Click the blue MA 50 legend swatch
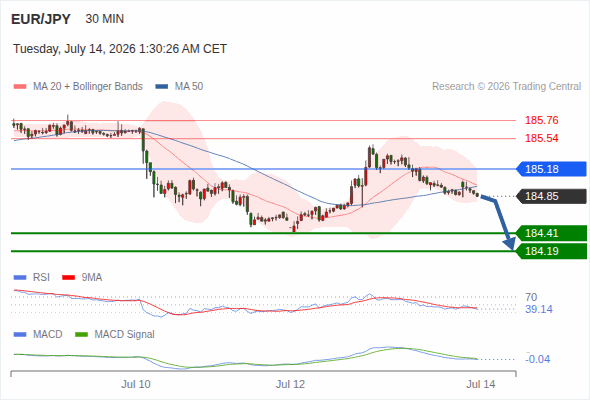Image resolution: width=590 pixels, height=400 pixels. point(161,87)
